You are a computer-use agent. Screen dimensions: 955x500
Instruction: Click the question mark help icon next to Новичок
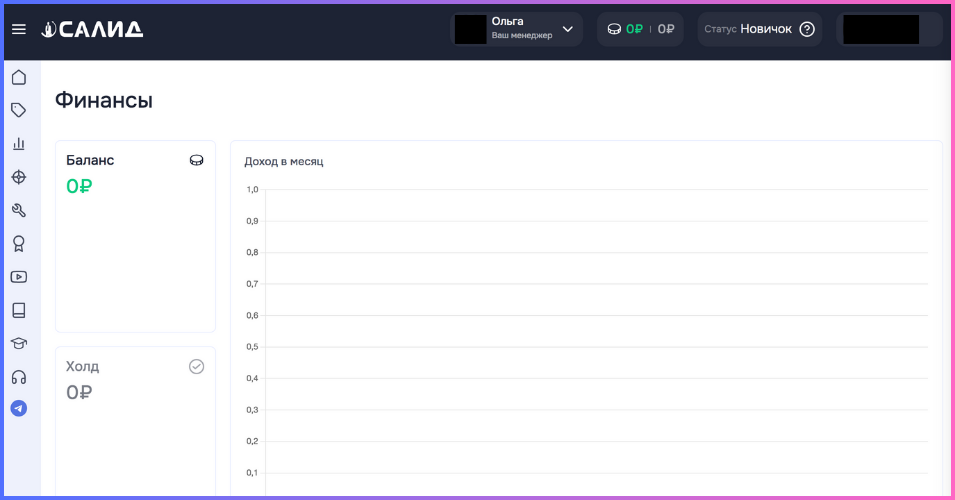point(807,29)
